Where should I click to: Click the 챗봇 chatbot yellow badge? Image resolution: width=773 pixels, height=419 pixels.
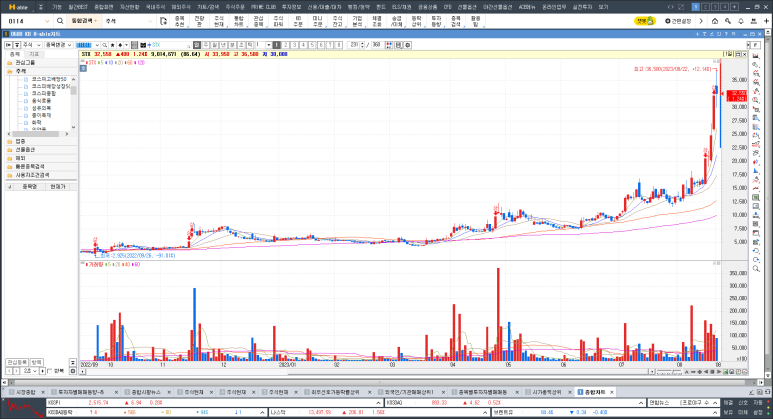(x=644, y=21)
